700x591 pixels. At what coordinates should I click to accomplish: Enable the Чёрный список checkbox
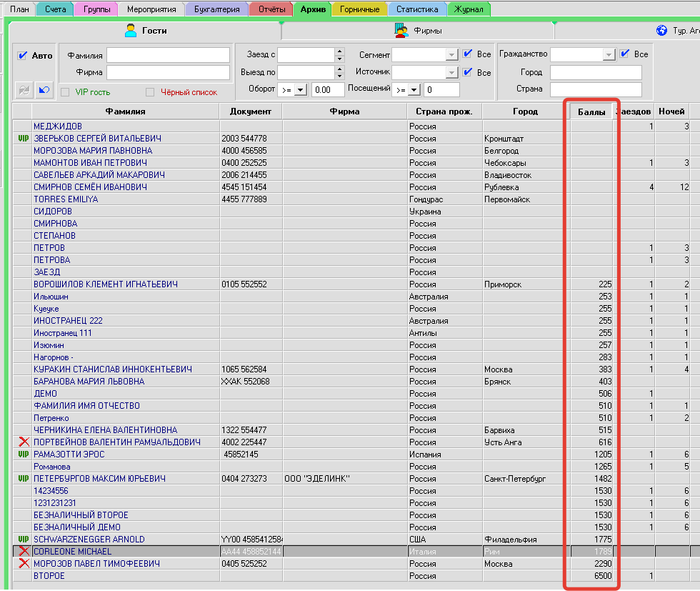pos(150,92)
